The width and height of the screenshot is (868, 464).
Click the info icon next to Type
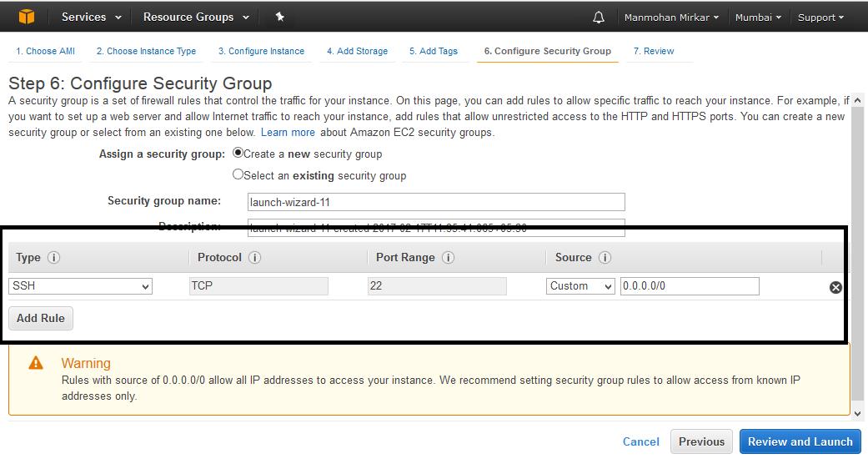54,258
